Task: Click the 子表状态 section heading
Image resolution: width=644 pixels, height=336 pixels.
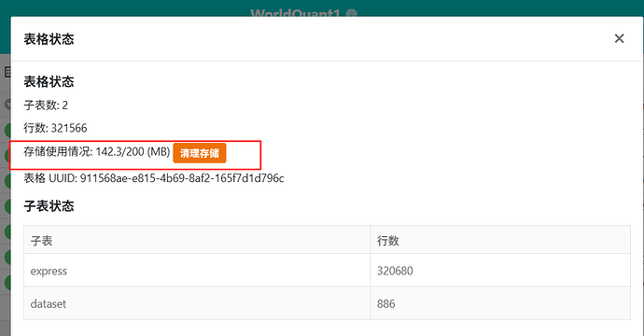Action: tap(49, 205)
